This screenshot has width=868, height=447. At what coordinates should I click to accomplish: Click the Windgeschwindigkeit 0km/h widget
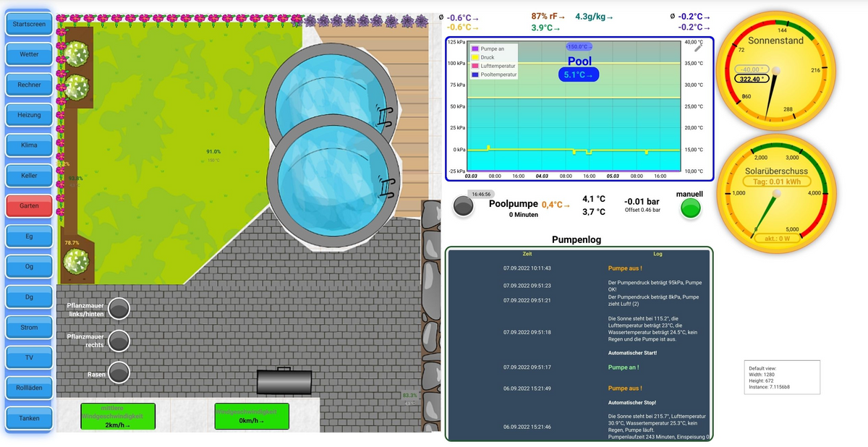252,417
